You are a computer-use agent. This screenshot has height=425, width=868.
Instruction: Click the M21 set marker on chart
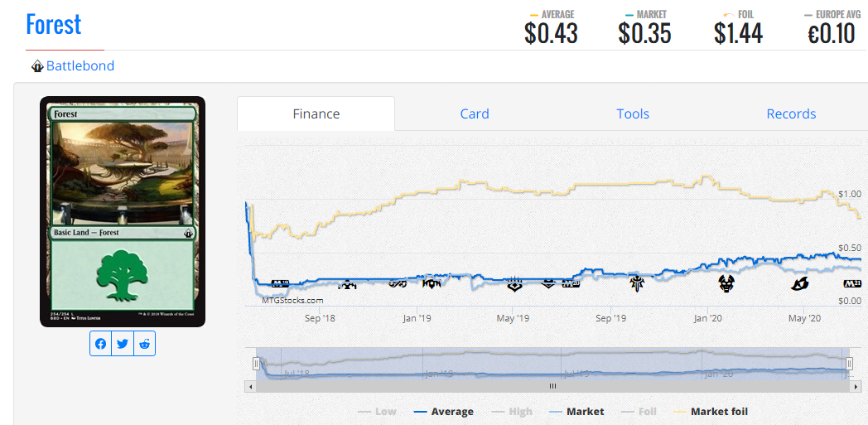click(x=852, y=283)
